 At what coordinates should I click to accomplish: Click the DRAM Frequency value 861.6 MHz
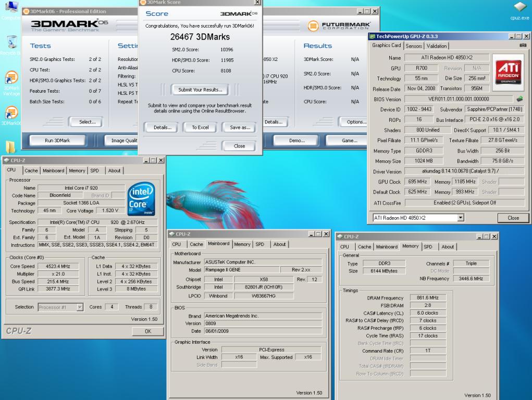(x=427, y=298)
